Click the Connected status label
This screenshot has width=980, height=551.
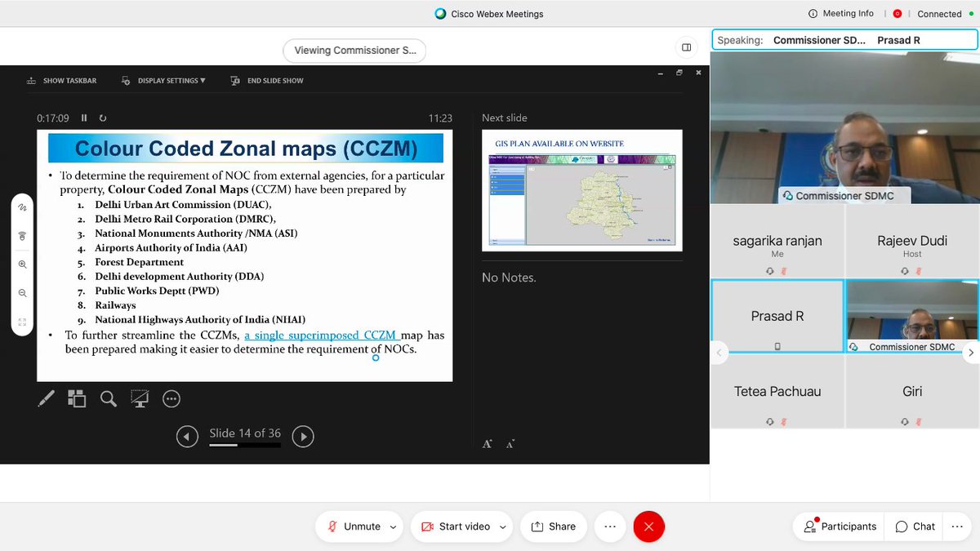[939, 14]
